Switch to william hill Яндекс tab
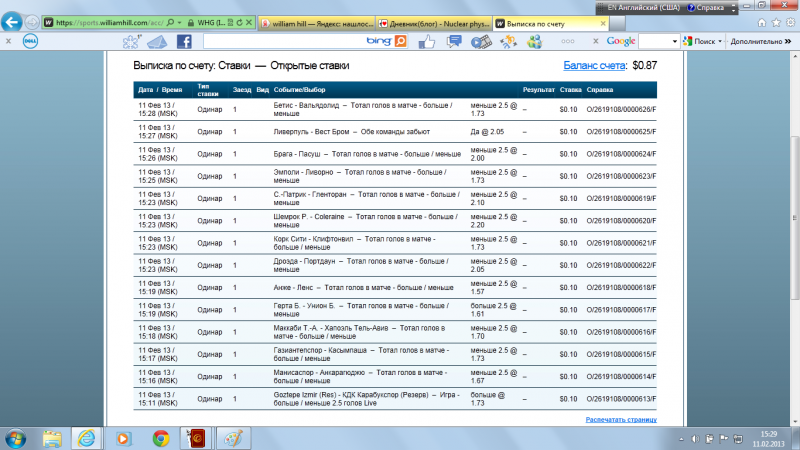This screenshot has width=800, height=450. [x=316, y=23]
